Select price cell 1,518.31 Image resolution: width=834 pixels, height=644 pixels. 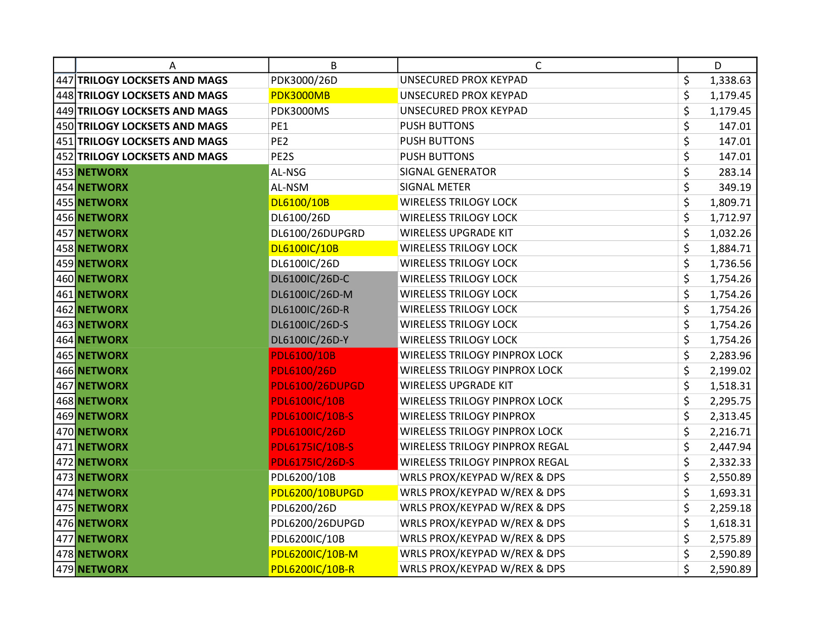pyautogui.click(x=717, y=386)
